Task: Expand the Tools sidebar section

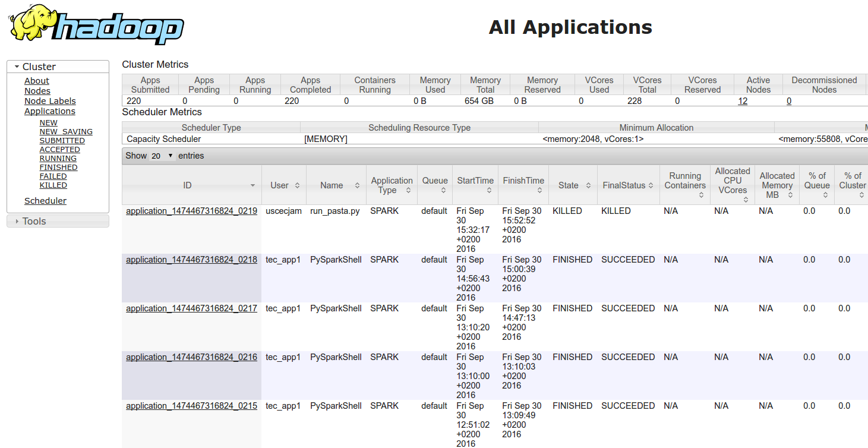Action: [x=58, y=221]
